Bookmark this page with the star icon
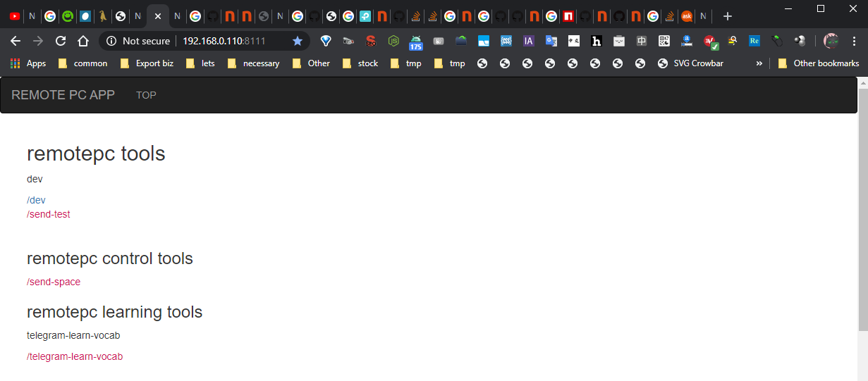868x381 pixels. (298, 41)
